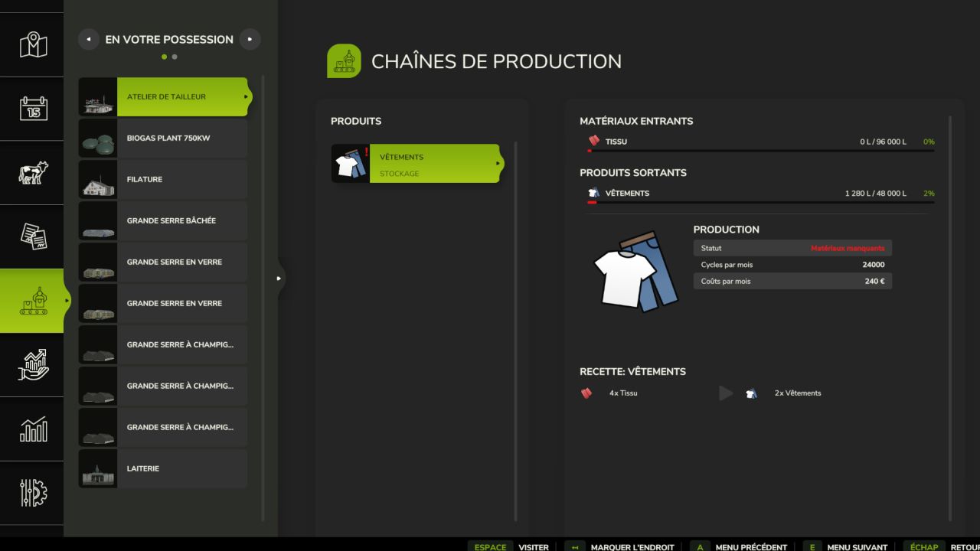Open the settings gear sliders icon

(33, 493)
